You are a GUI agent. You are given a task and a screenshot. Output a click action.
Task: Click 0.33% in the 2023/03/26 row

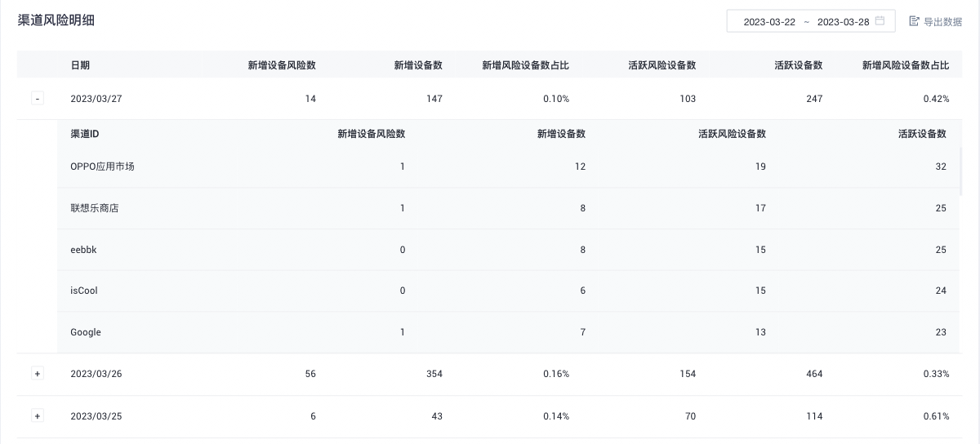(x=936, y=374)
